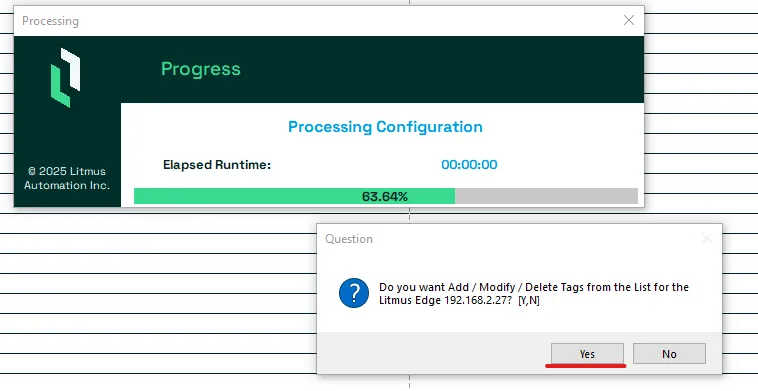The height and width of the screenshot is (391, 758).
Task: Click the Processing window title
Action: click(50, 21)
